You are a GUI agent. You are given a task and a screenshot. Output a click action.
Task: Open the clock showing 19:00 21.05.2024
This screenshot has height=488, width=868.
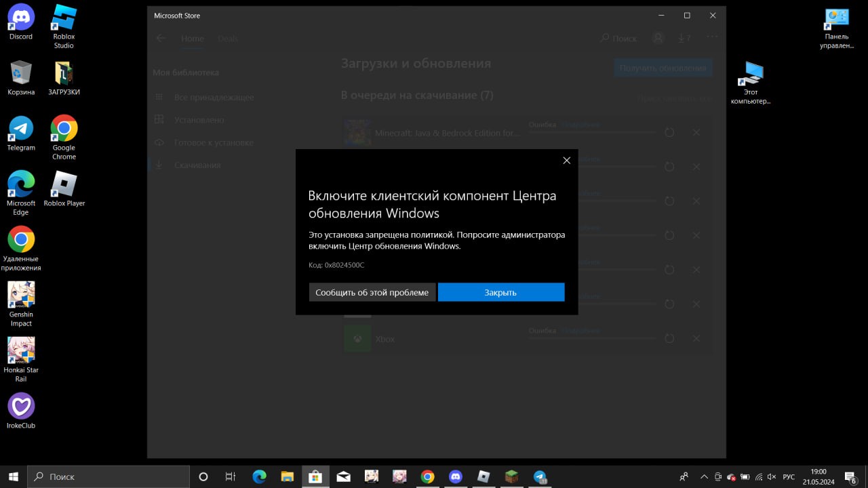click(818, 476)
